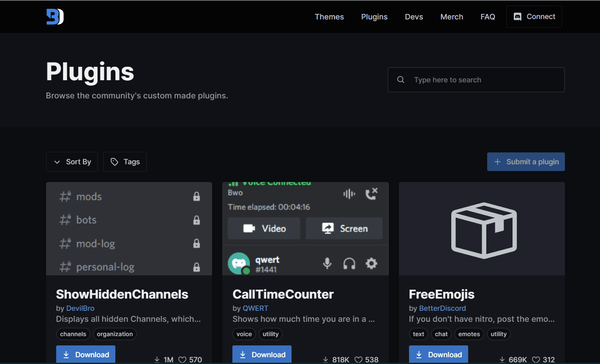Download the ShowHiddenChannels plugin
Image resolution: width=600 pixels, height=364 pixels.
pos(86,355)
